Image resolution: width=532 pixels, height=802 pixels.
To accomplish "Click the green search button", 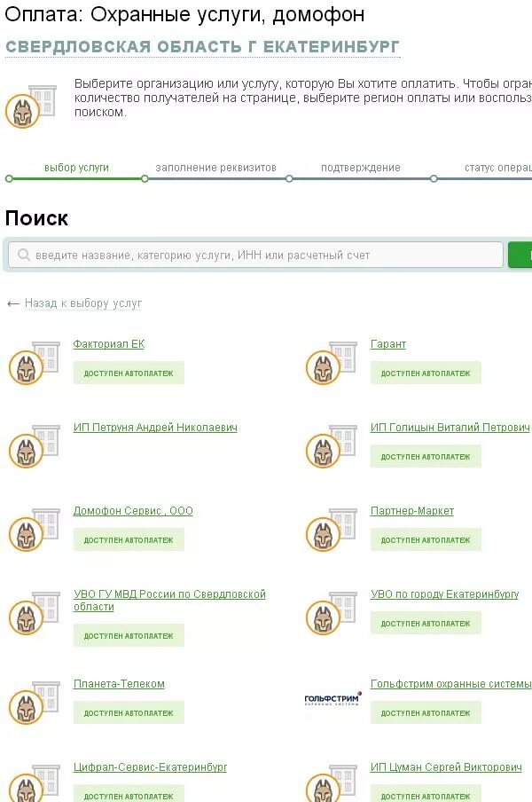I will click(x=520, y=255).
